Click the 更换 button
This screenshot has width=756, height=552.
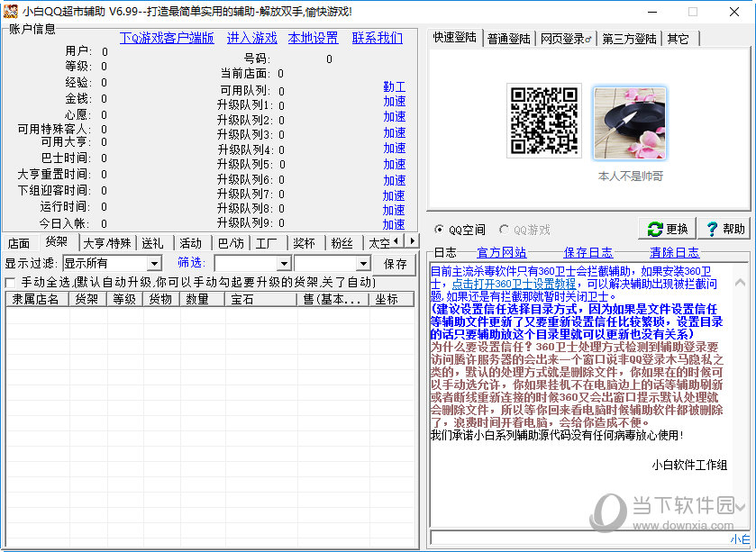pos(667,229)
